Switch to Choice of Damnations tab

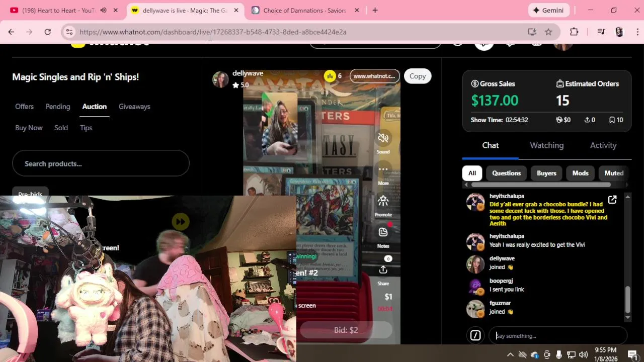(305, 10)
